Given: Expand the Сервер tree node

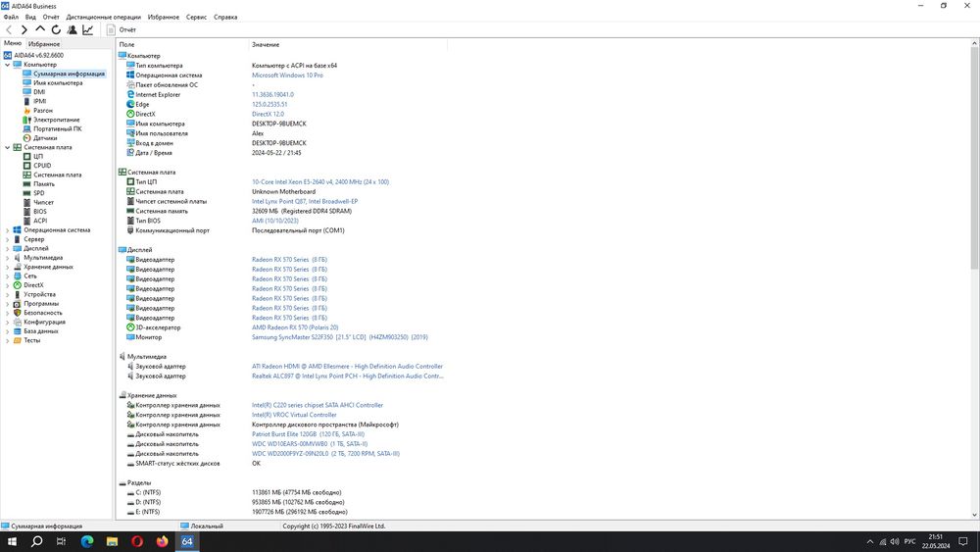Looking at the screenshot, I should (x=8, y=239).
